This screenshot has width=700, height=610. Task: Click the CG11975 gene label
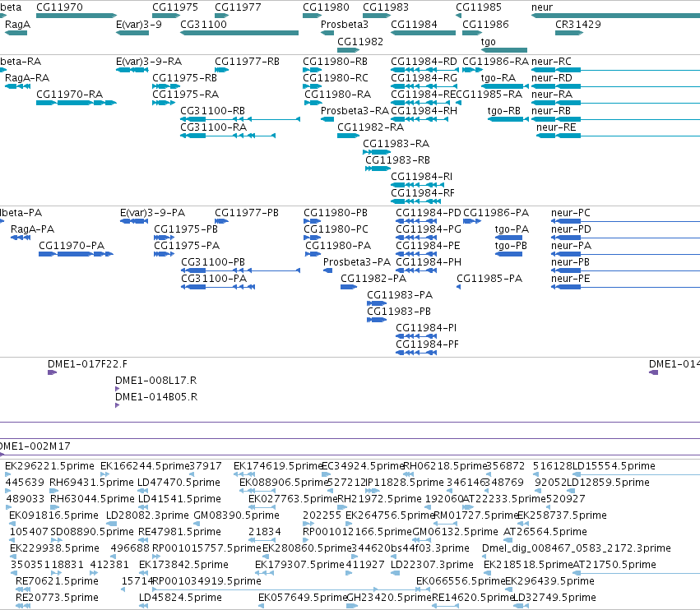coord(175,7)
